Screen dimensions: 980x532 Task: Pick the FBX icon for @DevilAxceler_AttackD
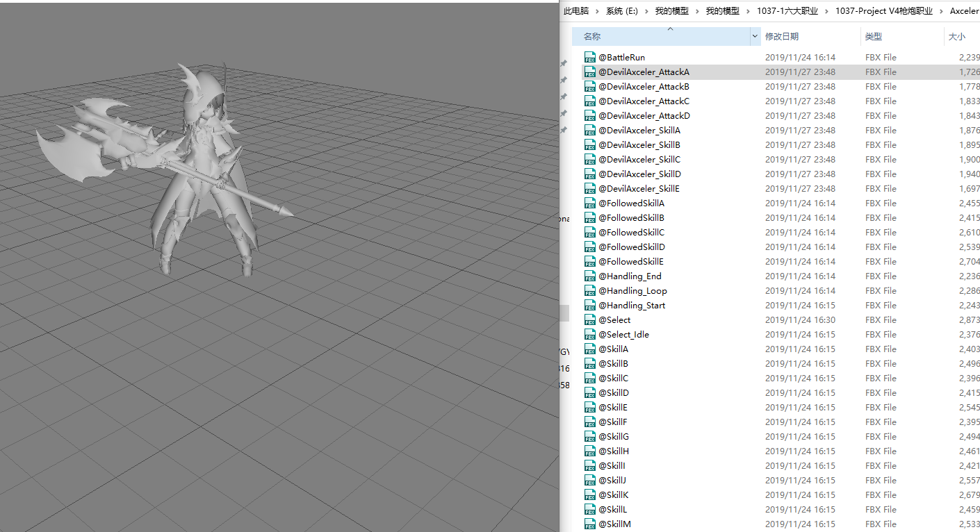[x=590, y=115]
